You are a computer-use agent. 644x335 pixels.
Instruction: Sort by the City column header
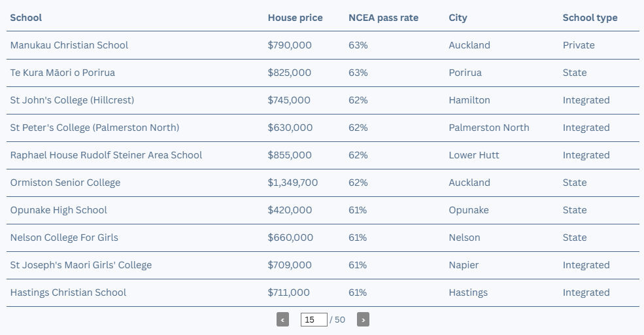(x=458, y=18)
